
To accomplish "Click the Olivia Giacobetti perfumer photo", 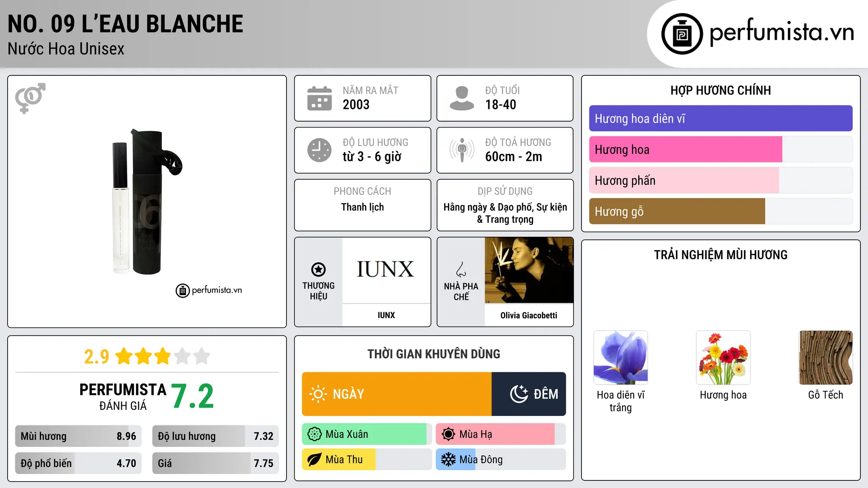I will pos(529,270).
